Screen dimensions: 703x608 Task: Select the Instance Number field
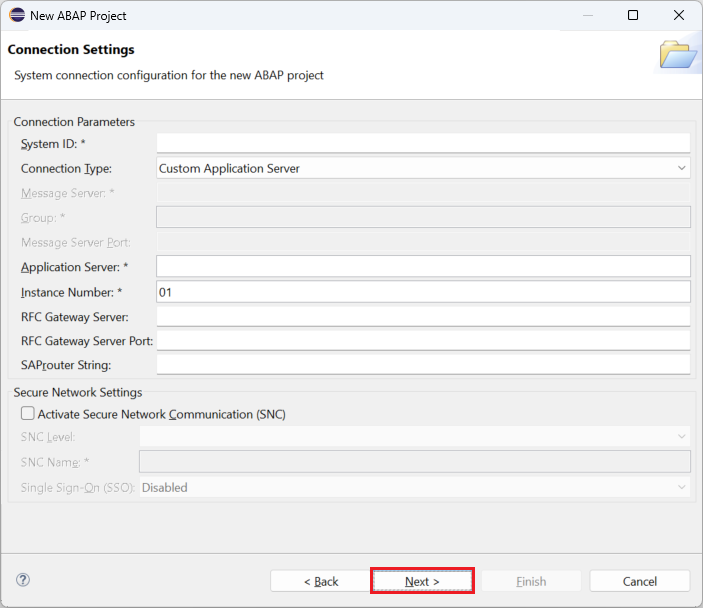[x=424, y=291]
